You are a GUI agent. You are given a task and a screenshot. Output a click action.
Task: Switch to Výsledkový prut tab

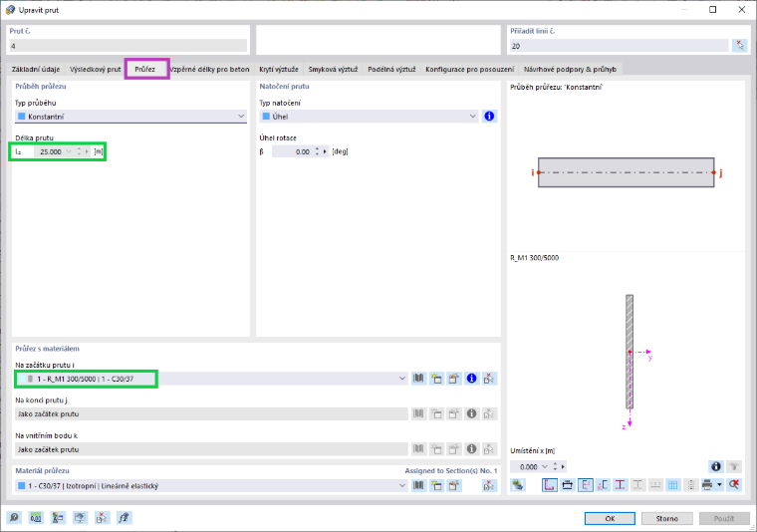[95, 69]
